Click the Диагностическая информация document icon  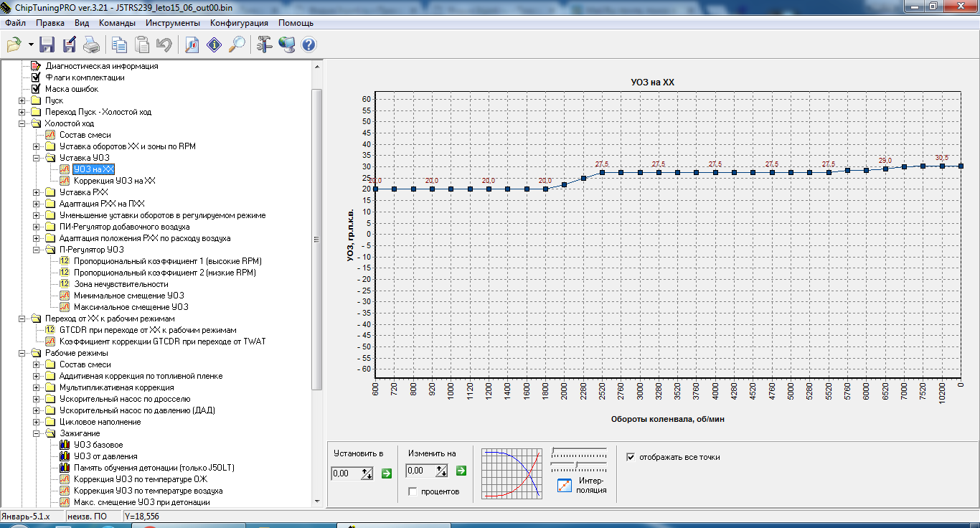pos(36,66)
